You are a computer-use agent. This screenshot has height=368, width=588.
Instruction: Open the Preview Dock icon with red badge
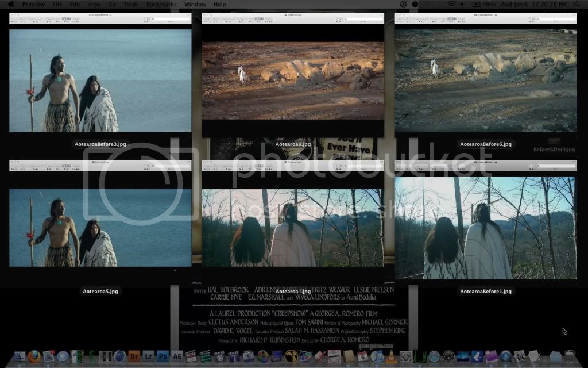point(49,356)
